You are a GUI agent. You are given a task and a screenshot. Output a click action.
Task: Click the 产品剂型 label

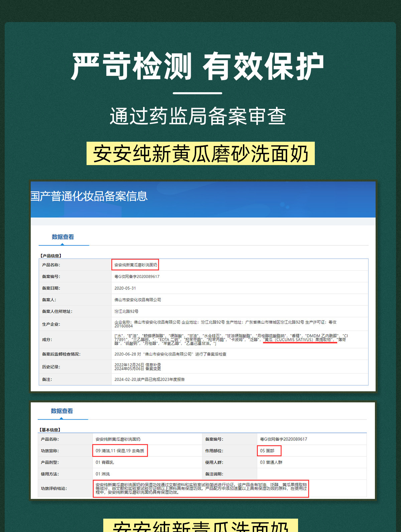pos(50,462)
